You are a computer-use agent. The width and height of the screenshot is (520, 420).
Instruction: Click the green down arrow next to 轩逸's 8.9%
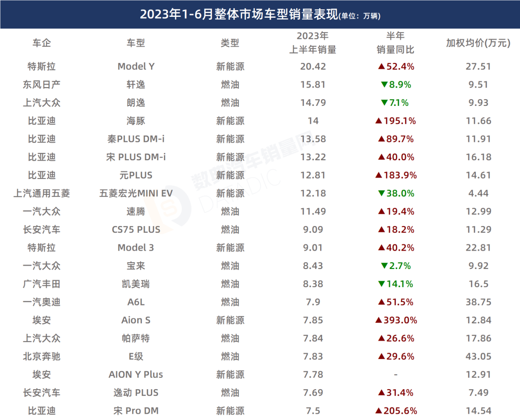click(x=384, y=85)
